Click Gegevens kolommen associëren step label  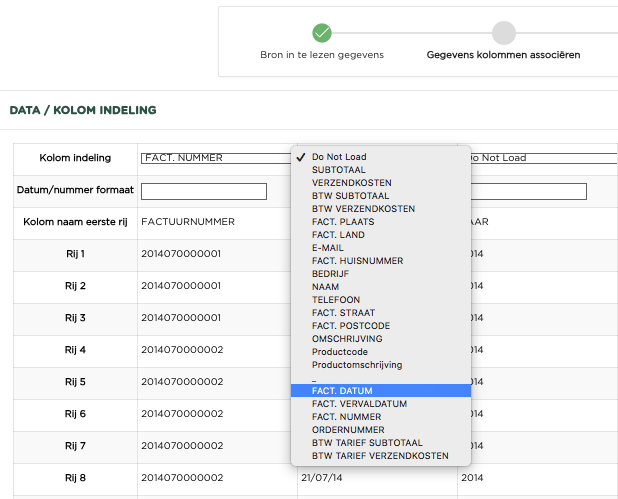click(x=503, y=55)
